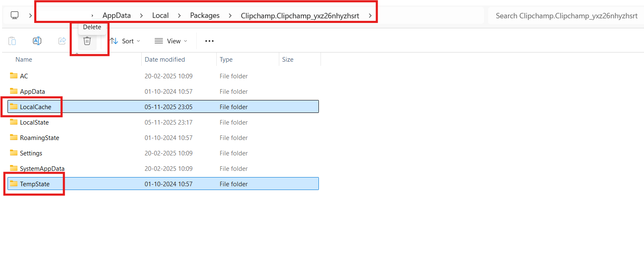Select the RoamingState folder row
The height and width of the screenshot is (270, 644).
[40, 137]
